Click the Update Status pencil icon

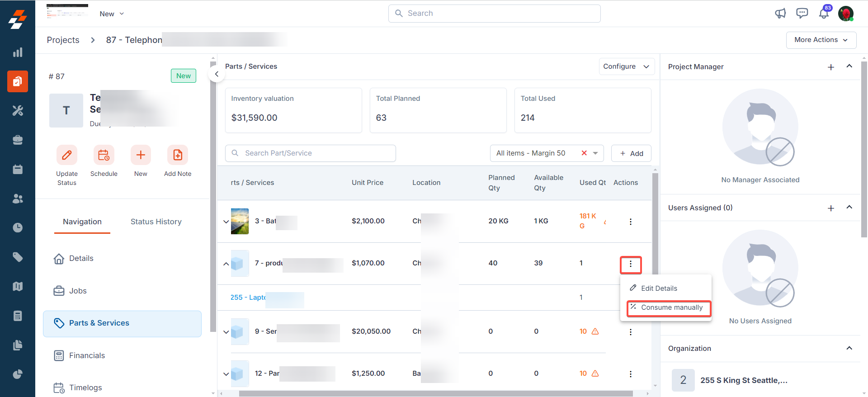click(x=67, y=155)
